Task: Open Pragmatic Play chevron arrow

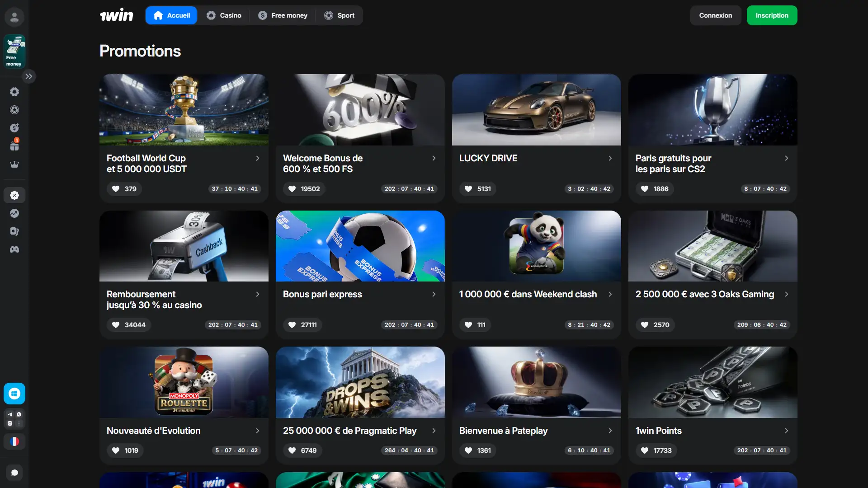Action: [434, 431]
